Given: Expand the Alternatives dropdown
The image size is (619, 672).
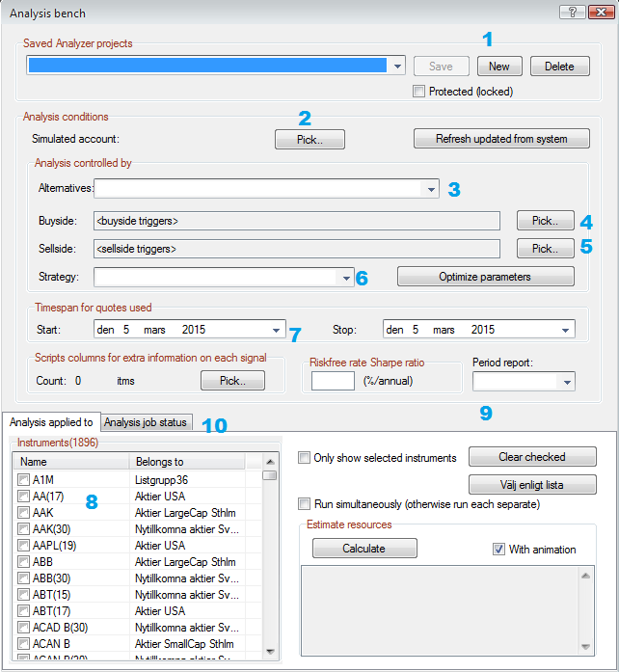Looking at the screenshot, I should coord(431,189).
